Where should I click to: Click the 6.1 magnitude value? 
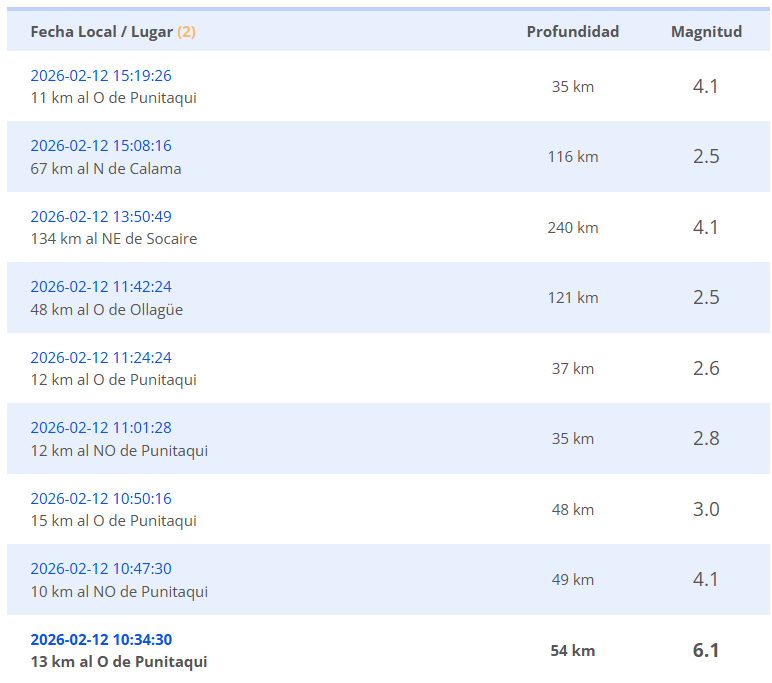[706, 651]
